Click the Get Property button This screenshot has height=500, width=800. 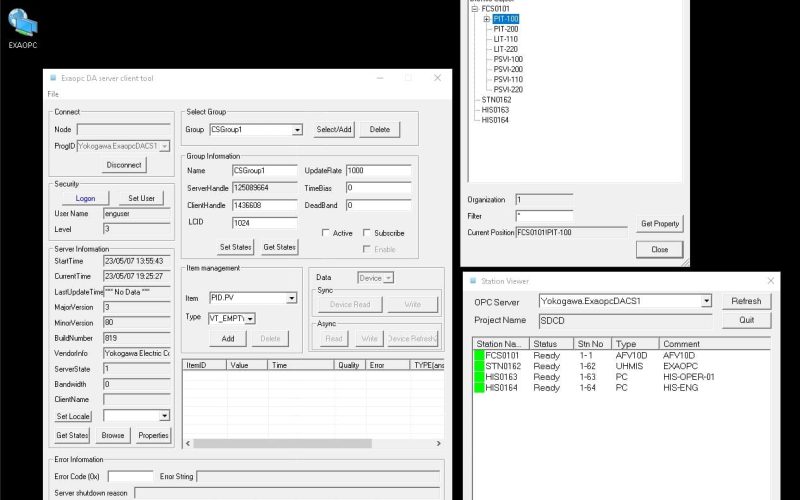[660, 223]
